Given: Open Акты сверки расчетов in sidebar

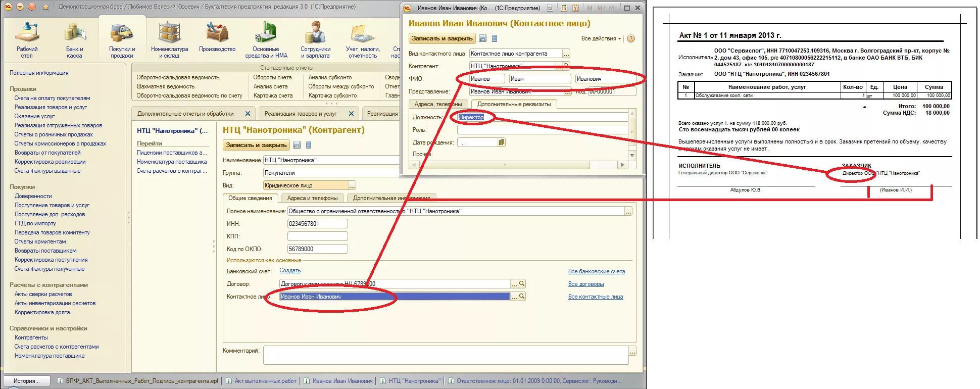Looking at the screenshot, I should 43,294.
